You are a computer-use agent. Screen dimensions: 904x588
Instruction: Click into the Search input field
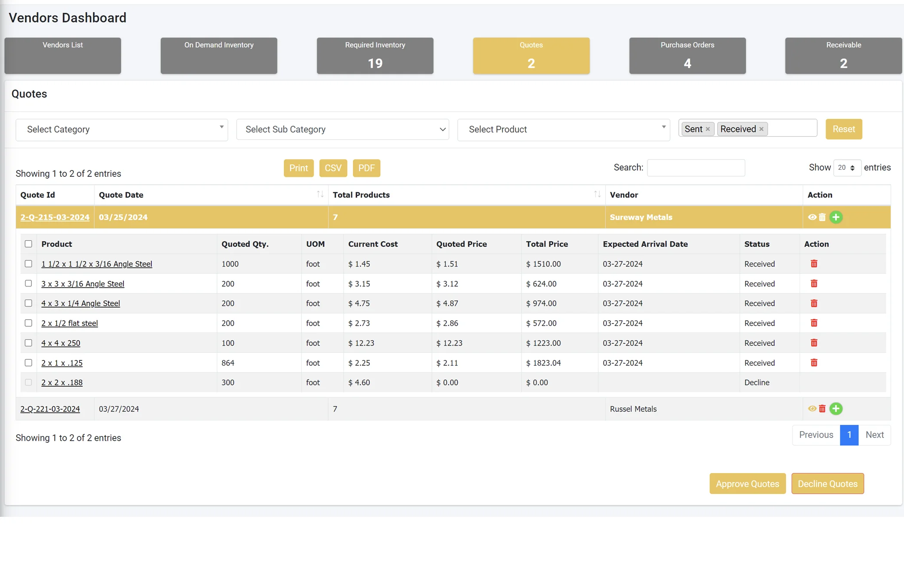[696, 168]
